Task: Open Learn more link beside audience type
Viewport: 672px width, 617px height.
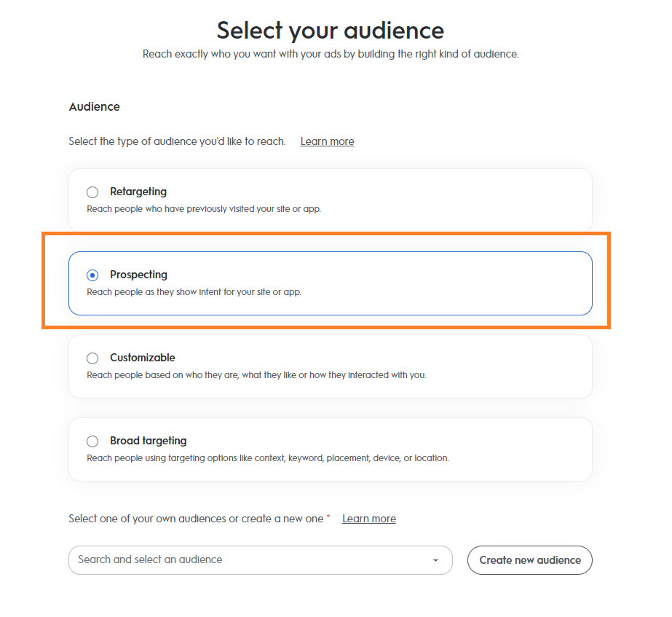Action: 327,141
